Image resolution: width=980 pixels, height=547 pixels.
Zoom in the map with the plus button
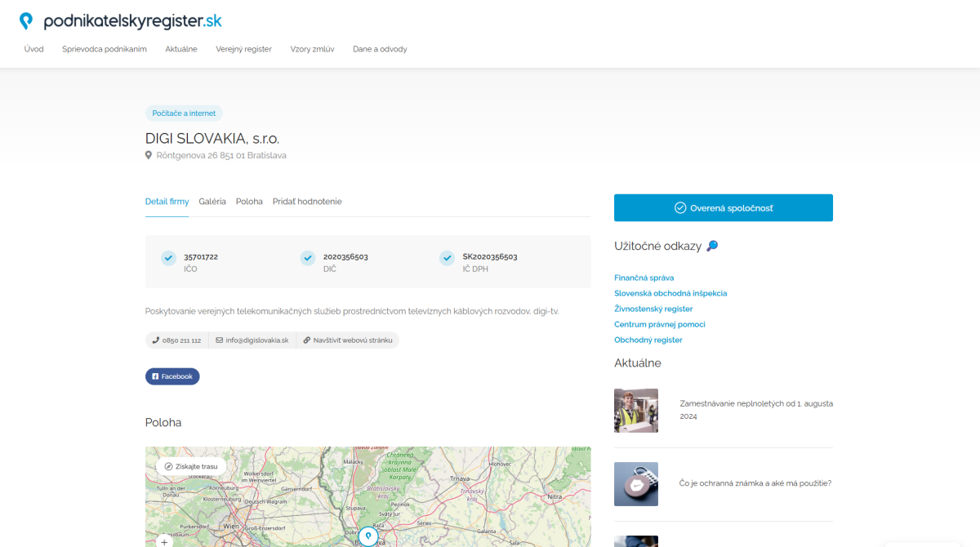[x=164, y=541]
